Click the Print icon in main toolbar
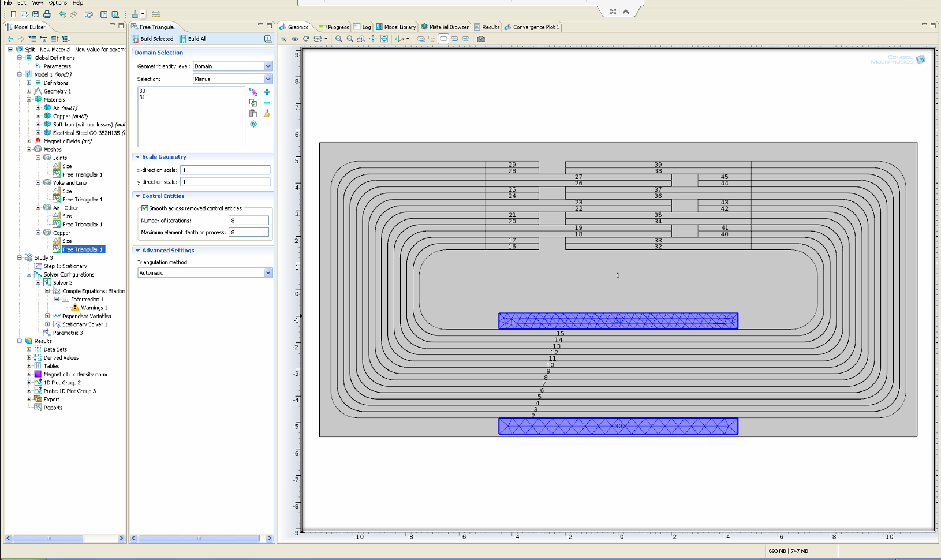Screen dimensions: 941x560 (x=47, y=14)
